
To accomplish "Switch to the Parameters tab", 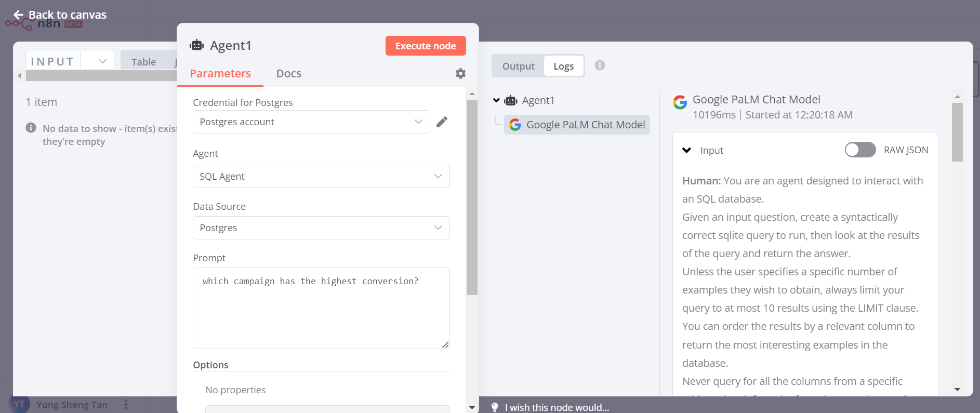I will [x=220, y=74].
